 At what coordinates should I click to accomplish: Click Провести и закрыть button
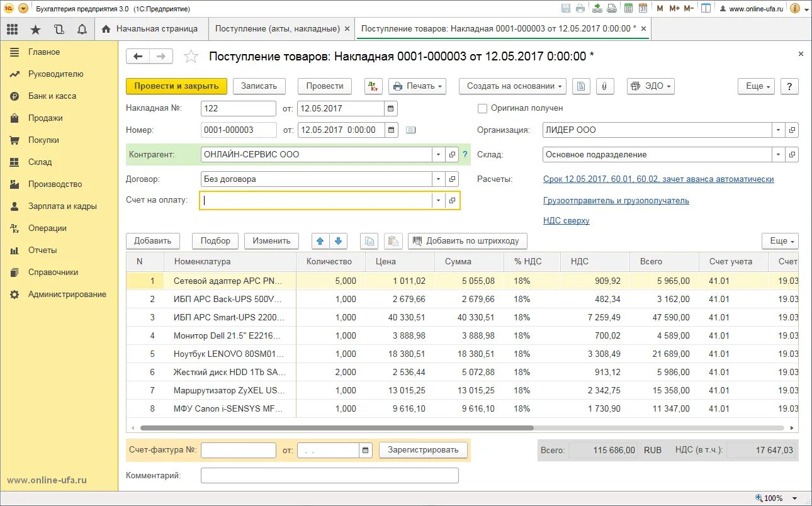(176, 86)
